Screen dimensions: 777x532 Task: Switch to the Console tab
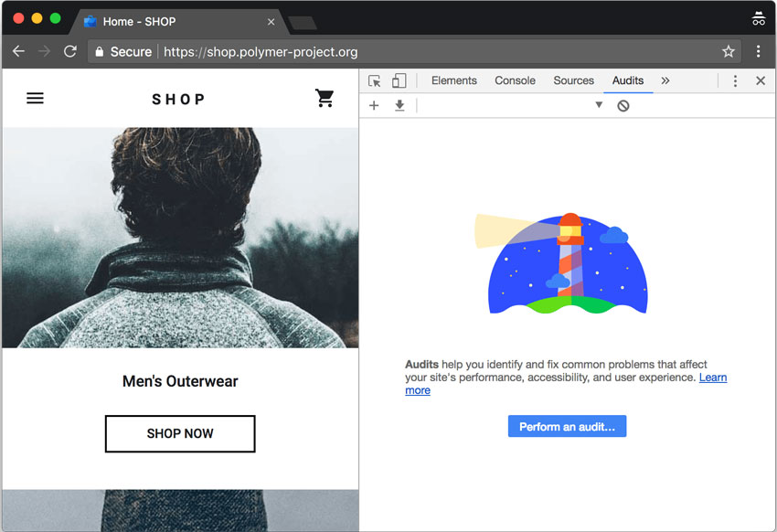point(515,80)
